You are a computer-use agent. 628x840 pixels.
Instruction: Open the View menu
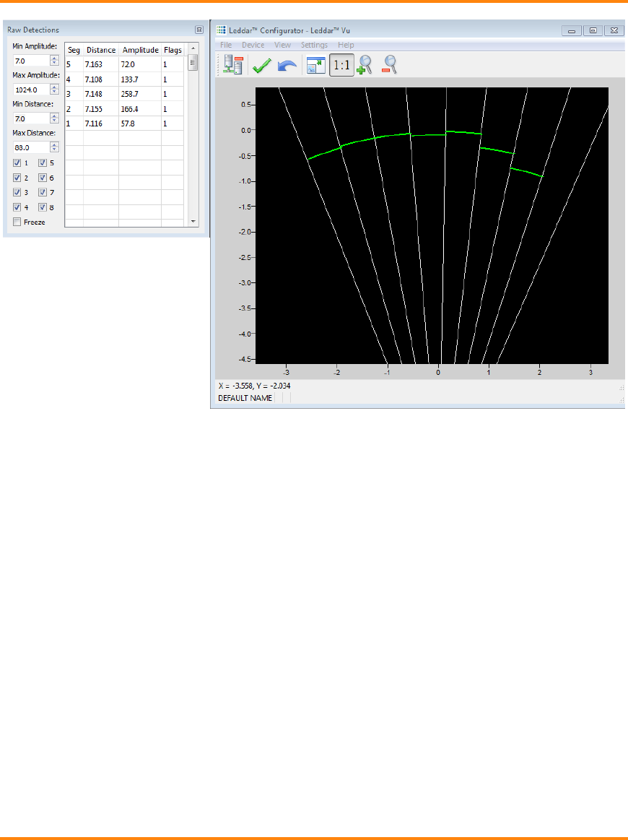(283, 45)
